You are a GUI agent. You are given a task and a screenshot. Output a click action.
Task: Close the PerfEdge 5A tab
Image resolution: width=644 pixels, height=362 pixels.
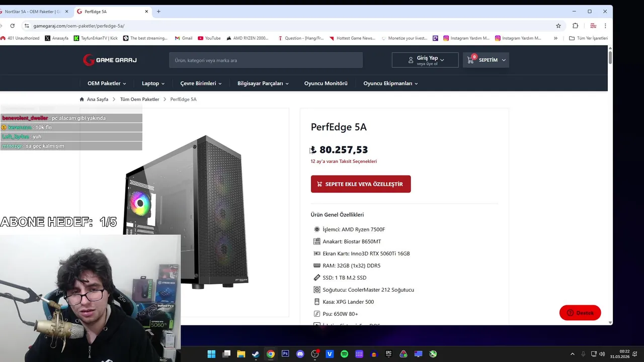(146, 12)
